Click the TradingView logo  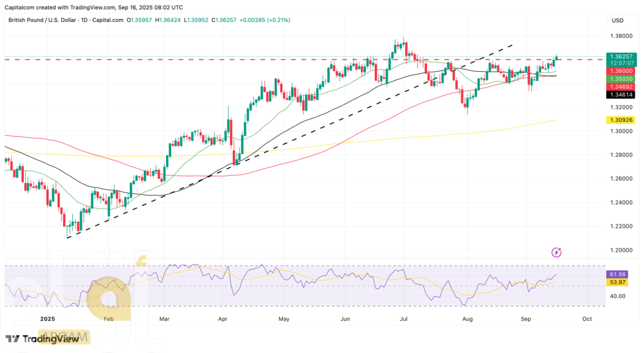[x=42, y=339]
